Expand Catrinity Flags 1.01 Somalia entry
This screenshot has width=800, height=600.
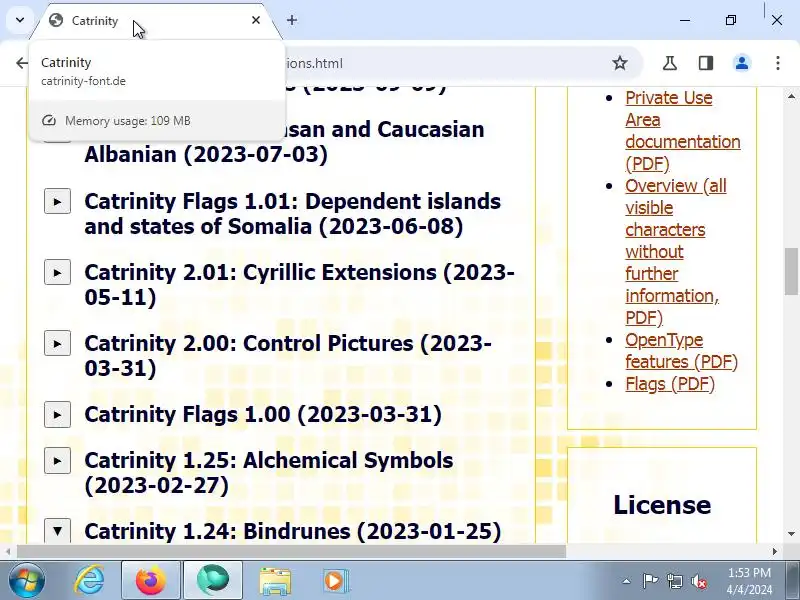(57, 202)
